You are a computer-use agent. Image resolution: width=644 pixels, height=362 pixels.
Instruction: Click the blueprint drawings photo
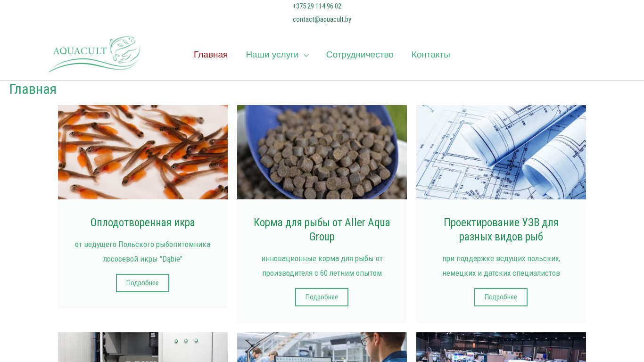[x=501, y=152]
